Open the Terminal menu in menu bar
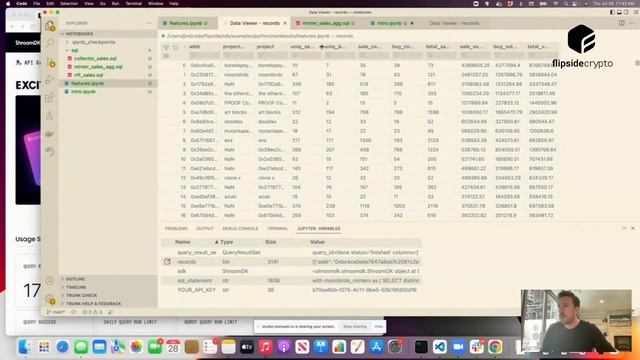The width and height of the screenshot is (640, 360). (133, 3)
